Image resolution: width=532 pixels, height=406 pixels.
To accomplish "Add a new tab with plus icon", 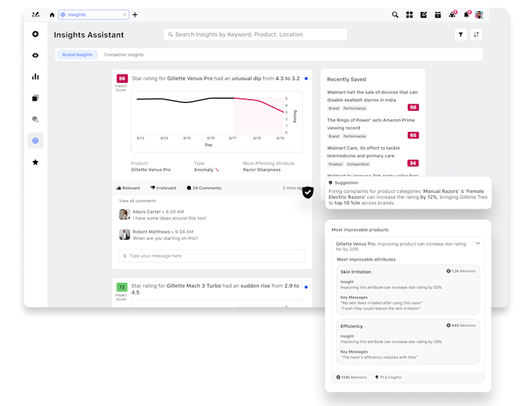I will click(x=135, y=15).
